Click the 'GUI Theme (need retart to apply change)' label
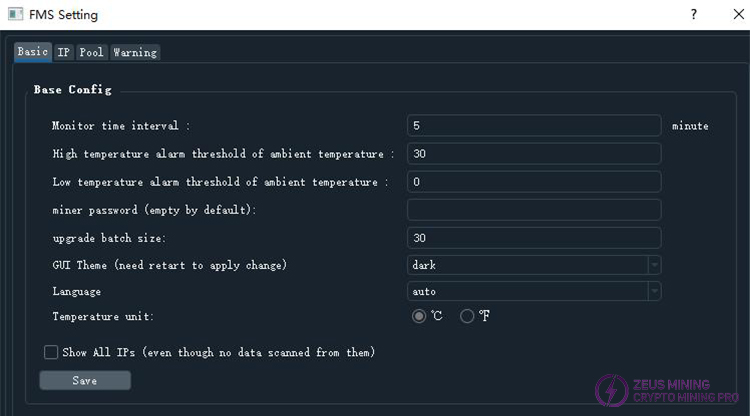This screenshot has height=416, width=750. click(x=169, y=265)
